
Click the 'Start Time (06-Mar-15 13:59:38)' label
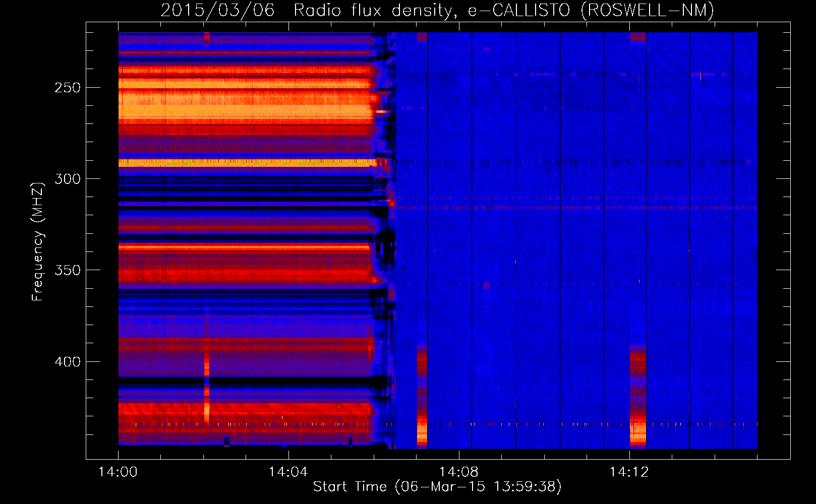(437, 487)
